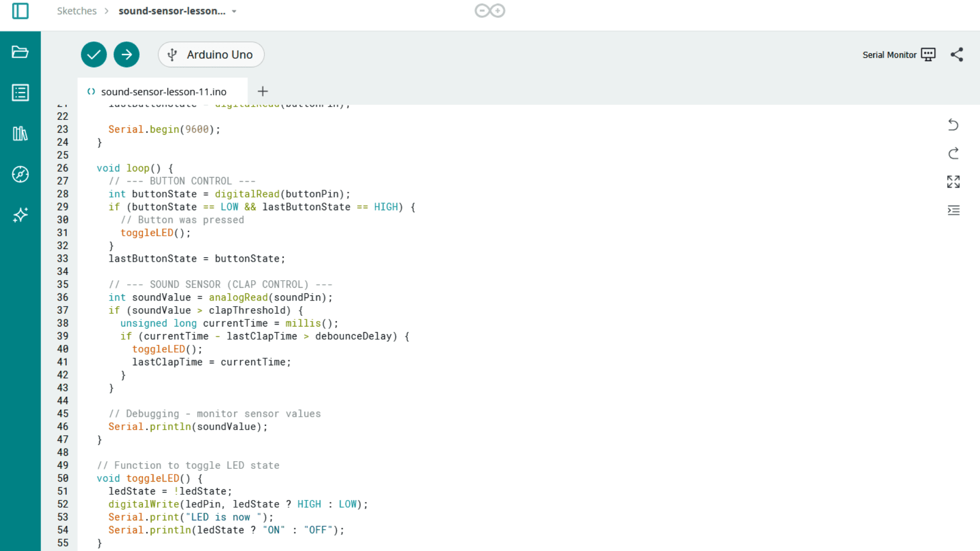Select the sound-sensor-lesson-11.ino tab
The height and width of the screenshot is (551, 980).
pyautogui.click(x=164, y=92)
